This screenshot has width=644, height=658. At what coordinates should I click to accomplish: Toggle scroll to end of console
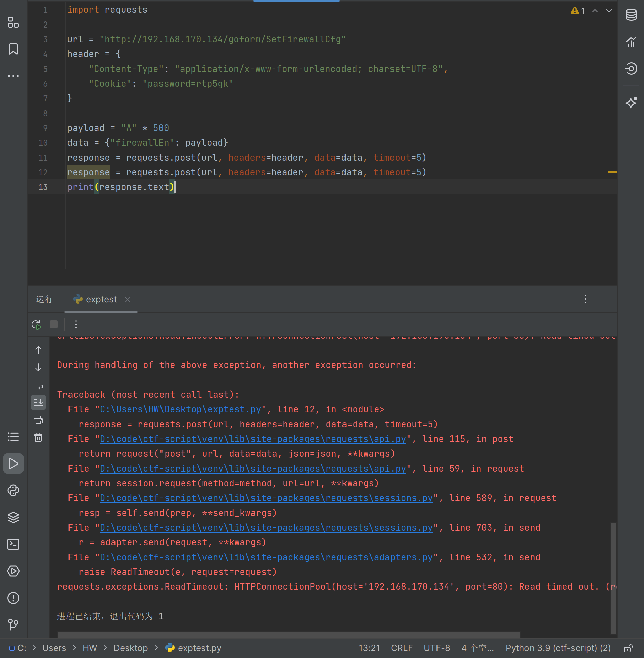click(38, 402)
